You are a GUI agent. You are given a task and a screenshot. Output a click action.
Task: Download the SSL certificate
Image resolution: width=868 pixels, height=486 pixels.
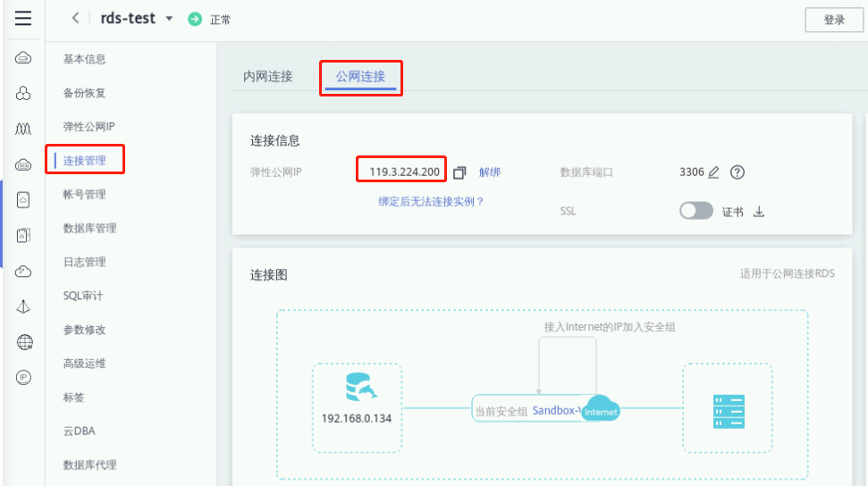759,212
